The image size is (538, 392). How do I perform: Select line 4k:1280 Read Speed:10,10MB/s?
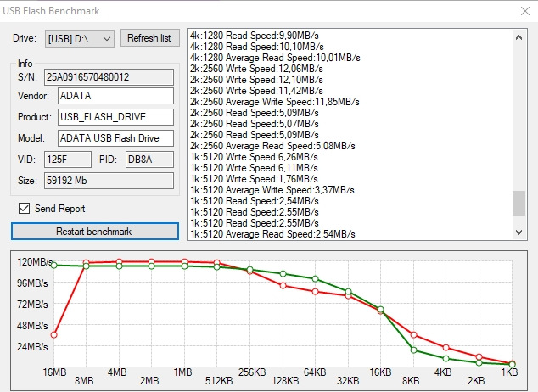tap(256, 47)
